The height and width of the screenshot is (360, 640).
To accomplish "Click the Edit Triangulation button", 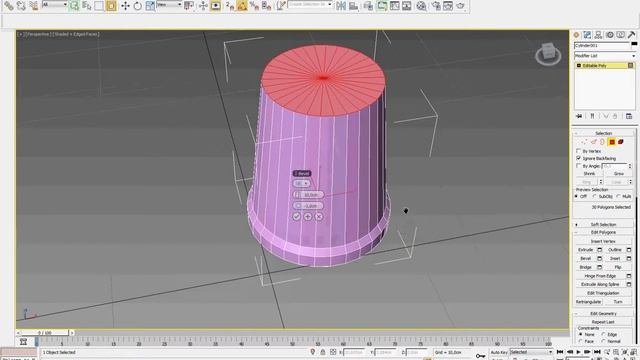I will pyautogui.click(x=603, y=293).
